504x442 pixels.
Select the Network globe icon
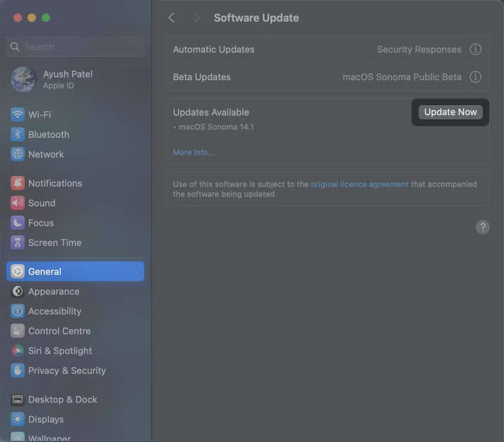pyautogui.click(x=17, y=154)
